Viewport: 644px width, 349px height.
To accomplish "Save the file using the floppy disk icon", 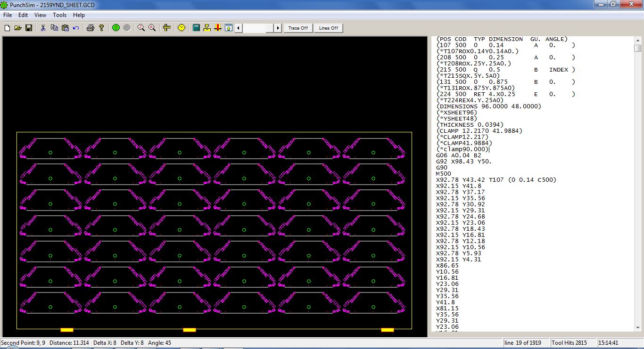I will pyautogui.click(x=29, y=28).
